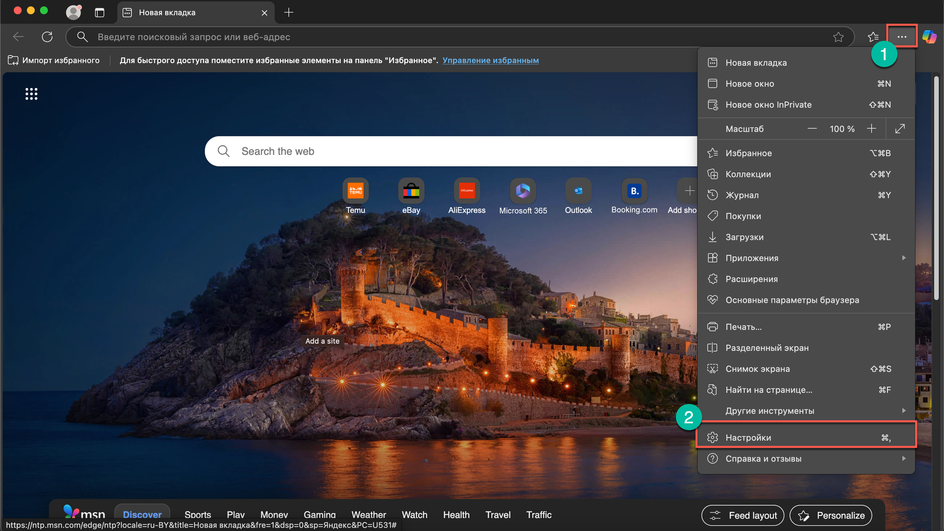Open the apps grid launcher icon
Image resolution: width=944 pixels, height=531 pixels.
[31, 94]
